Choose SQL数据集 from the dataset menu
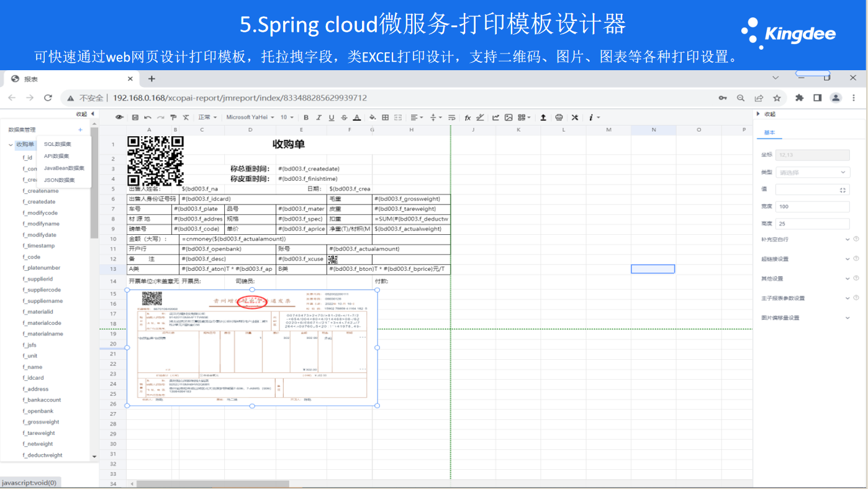Viewport: 868px width, 489px height. click(x=58, y=144)
